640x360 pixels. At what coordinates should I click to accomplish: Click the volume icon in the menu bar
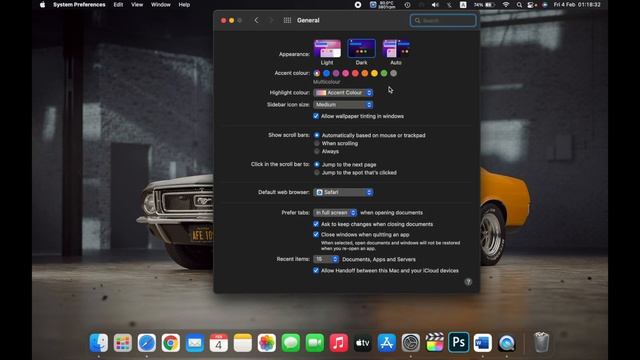click(435, 5)
